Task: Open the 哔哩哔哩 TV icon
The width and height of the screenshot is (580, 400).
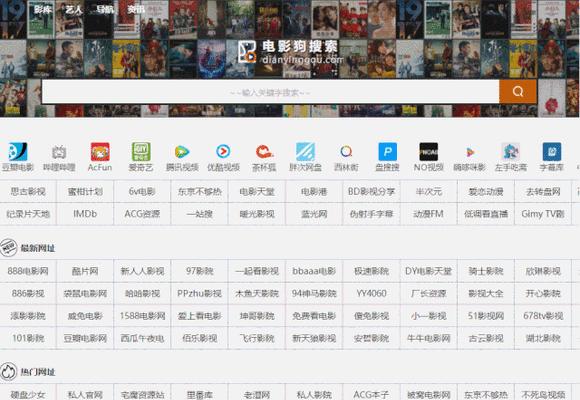Action: point(59,152)
